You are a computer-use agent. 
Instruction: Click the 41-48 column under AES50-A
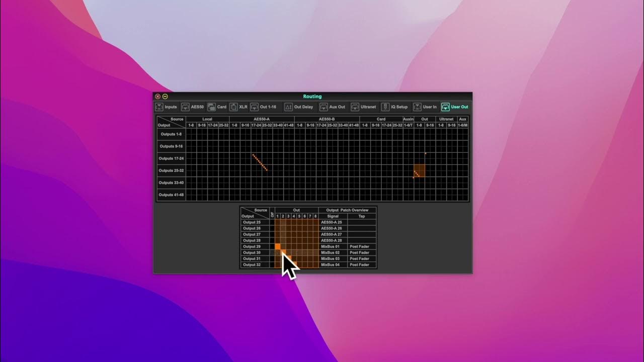pyautogui.click(x=289, y=125)
